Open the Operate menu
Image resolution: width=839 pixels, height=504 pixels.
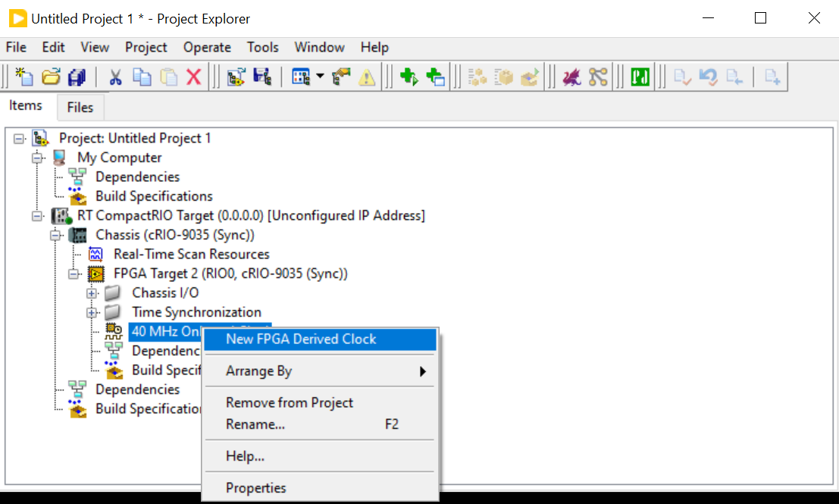pos(207,47)
